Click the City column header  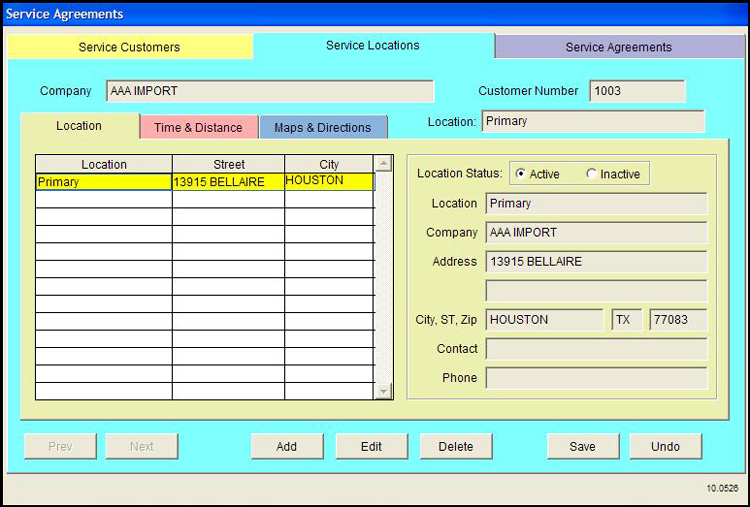pos(329,164)
